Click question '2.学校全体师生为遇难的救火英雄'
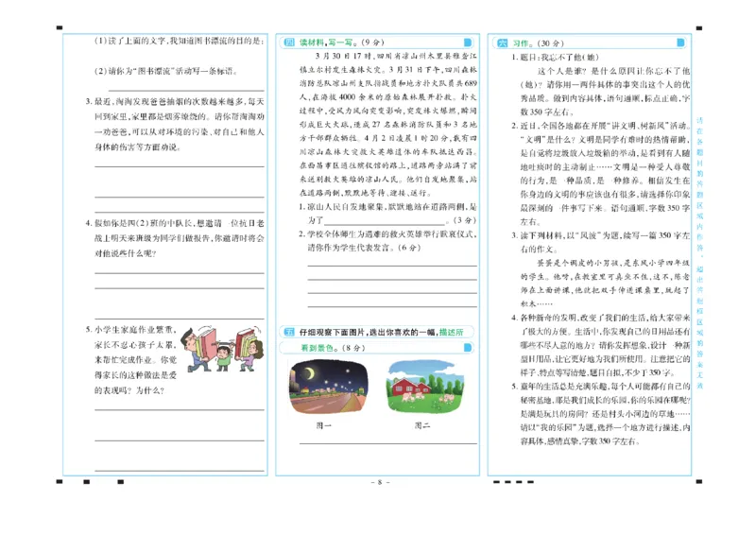Image resolution: width=756 pixels, height=535 pixels. coord(387,241)
